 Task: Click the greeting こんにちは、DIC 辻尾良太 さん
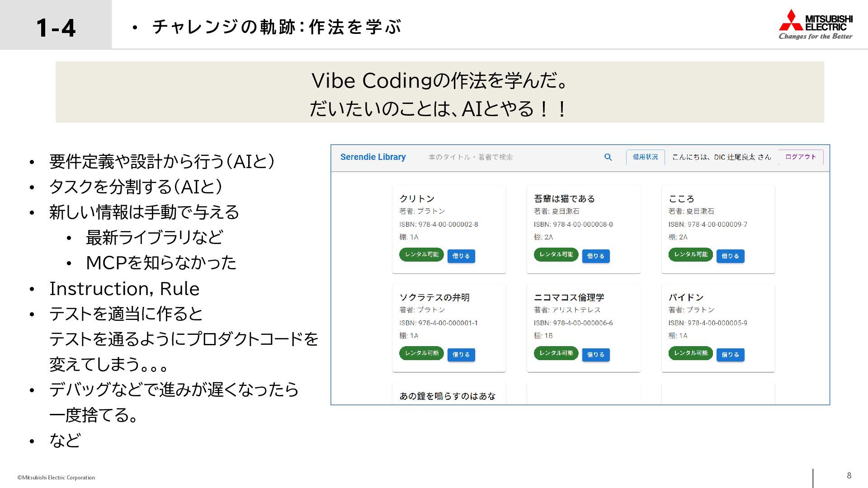722,157
